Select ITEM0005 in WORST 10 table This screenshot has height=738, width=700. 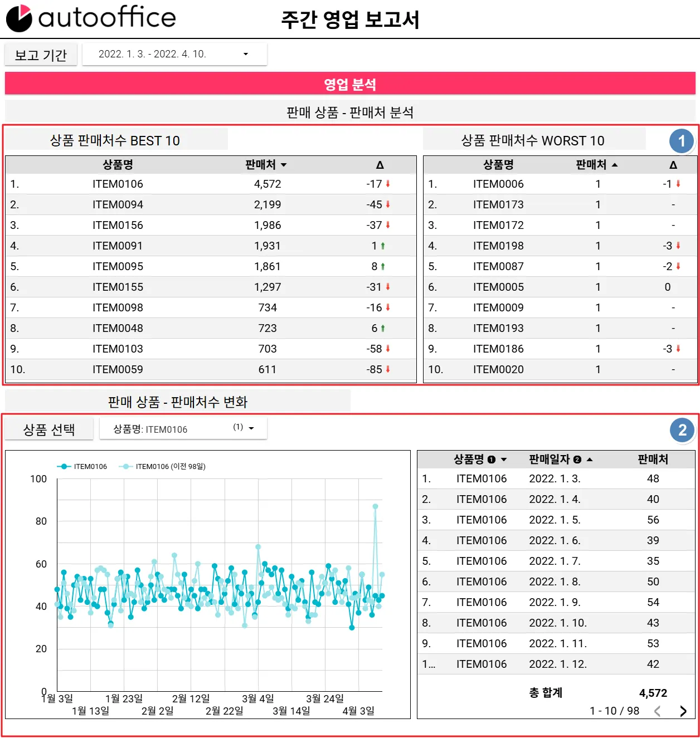tap(498, 287)
